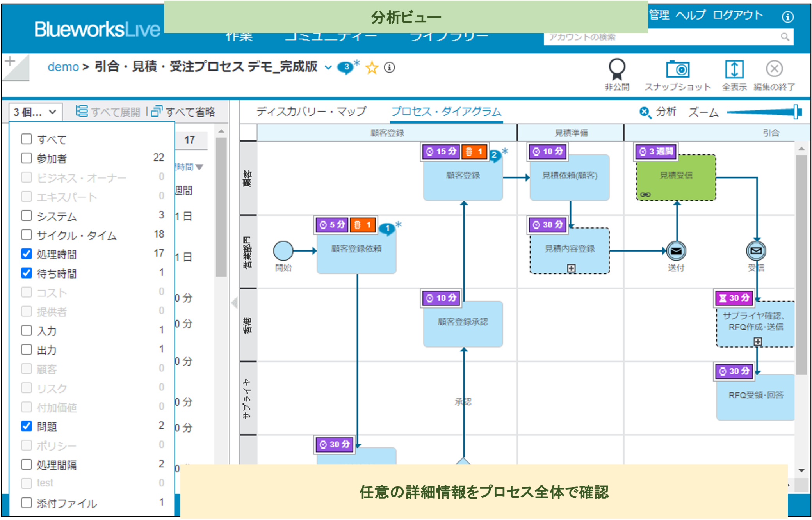Click the 開始 start event circle

(x=283, y=250)
